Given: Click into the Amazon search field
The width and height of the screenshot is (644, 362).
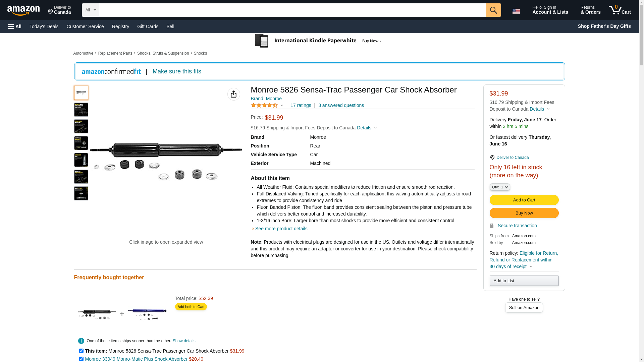Looking at the screenshot, I should [x=292, y=10].
